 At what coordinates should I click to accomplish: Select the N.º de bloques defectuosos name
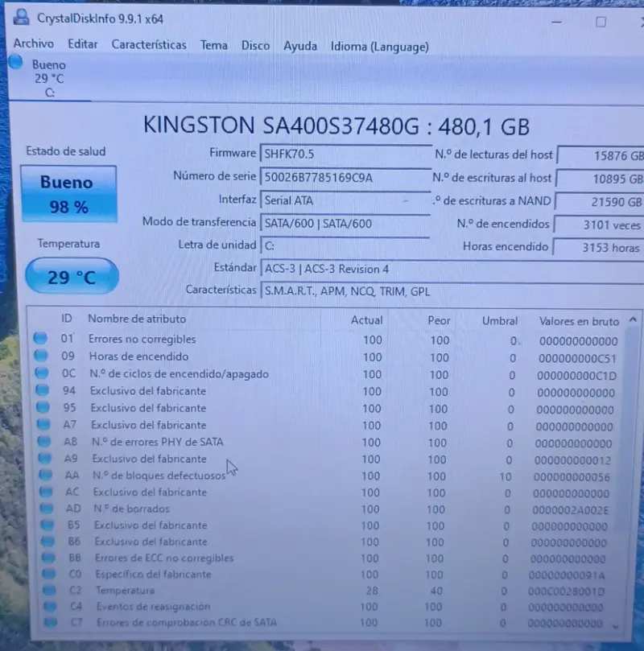(159, 476)
